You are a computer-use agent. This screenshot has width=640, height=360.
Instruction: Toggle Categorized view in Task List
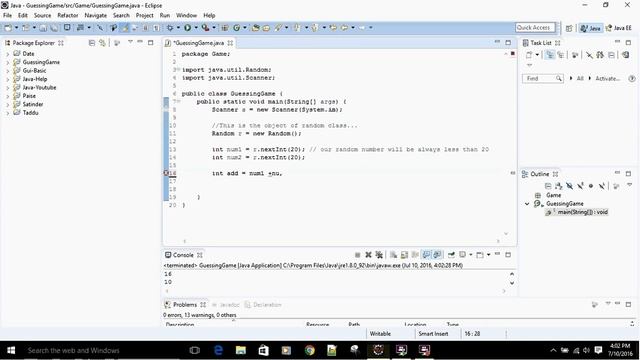[x=550, y=55]
